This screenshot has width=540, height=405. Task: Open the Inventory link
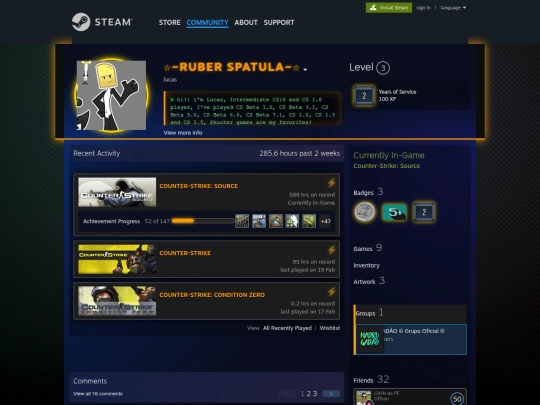click(x=366, y=266)
